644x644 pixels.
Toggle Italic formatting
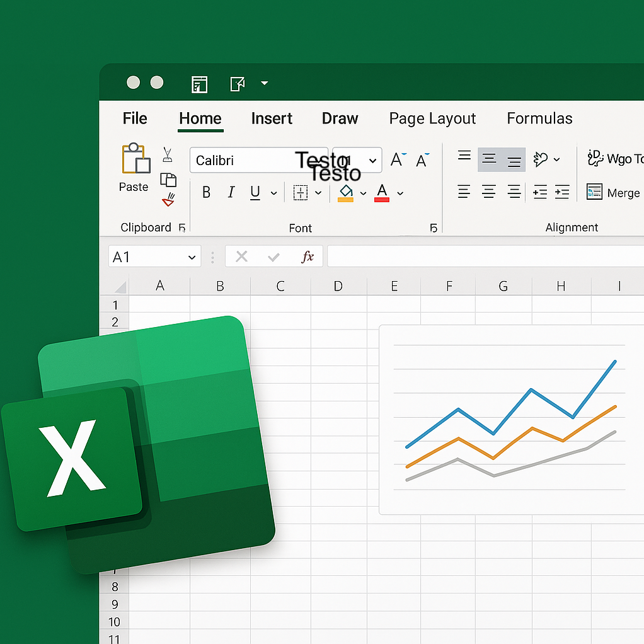click(231, 193)
